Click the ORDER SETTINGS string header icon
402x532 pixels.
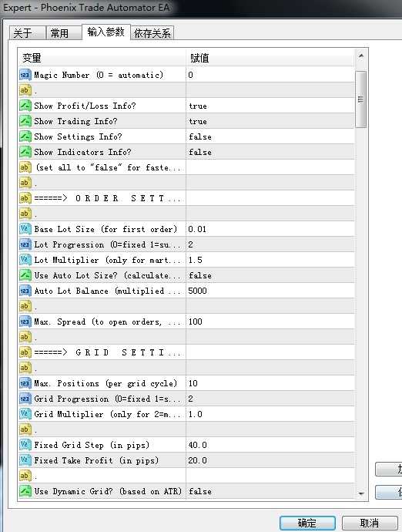pos(25,198)
